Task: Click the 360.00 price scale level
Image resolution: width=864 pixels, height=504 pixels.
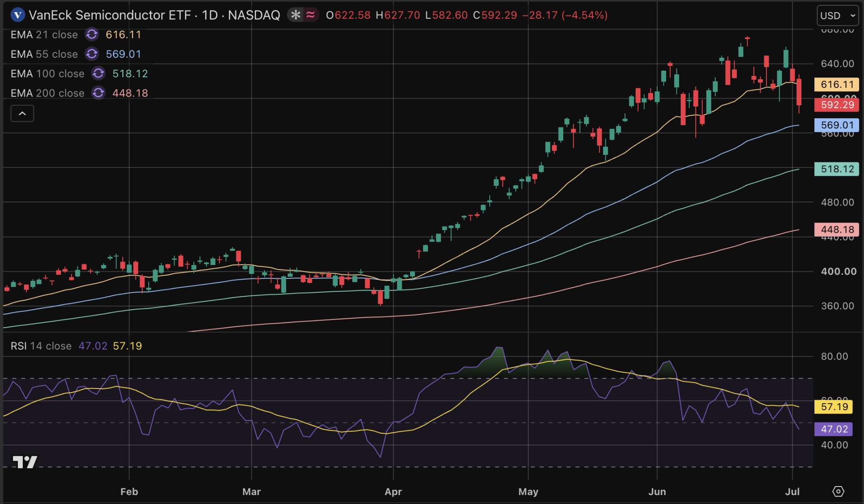Action: pyautogui.click(x=838, y=306)
